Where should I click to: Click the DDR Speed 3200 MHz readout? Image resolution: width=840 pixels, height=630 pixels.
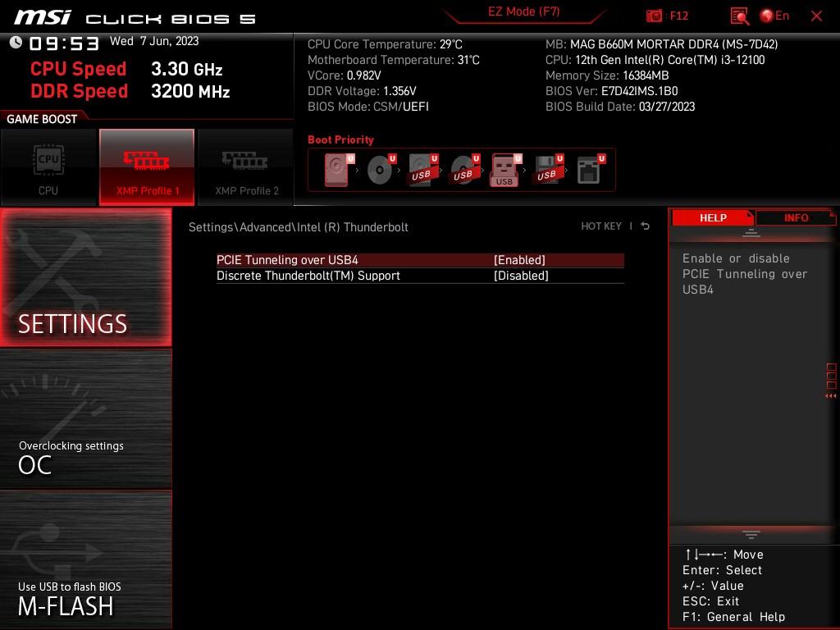click(130, 91)
